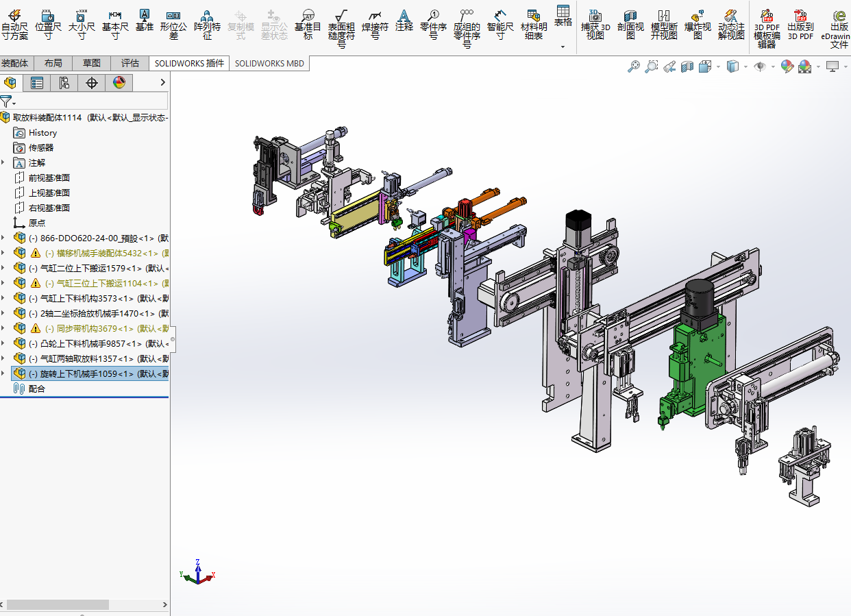Open the DimXpertManager crosshair tab
This screenshot has width=851, height=616.
point(92,83)
